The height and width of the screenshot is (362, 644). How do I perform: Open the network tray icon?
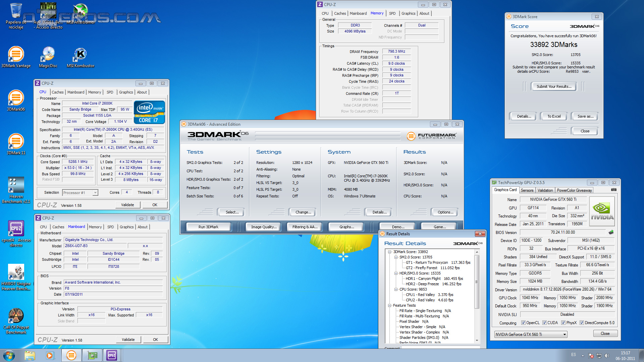599,355
